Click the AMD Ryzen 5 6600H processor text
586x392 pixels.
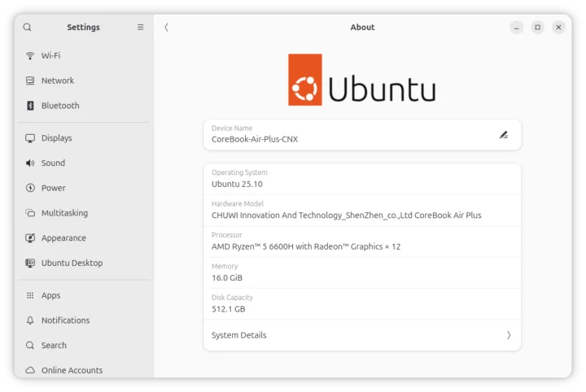(306, 246)
